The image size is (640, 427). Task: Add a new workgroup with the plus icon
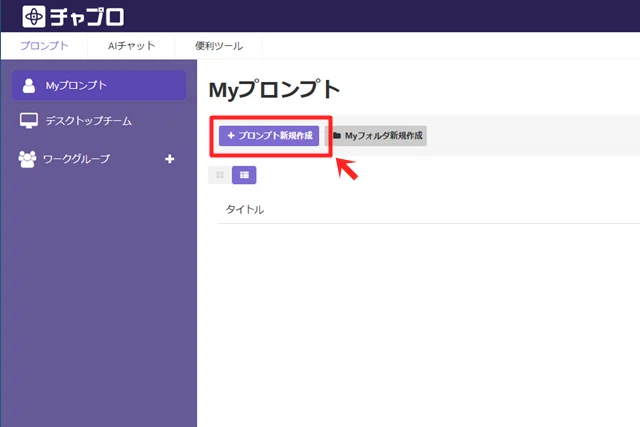tap(170, 159)
